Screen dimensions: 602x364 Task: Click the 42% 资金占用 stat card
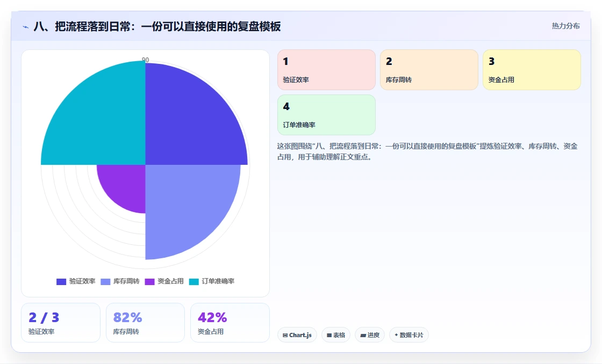230,323
